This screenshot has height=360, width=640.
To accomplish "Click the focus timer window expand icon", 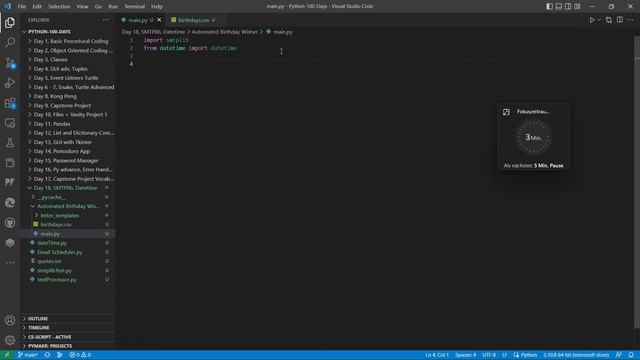I will click(x=506, y=112).
